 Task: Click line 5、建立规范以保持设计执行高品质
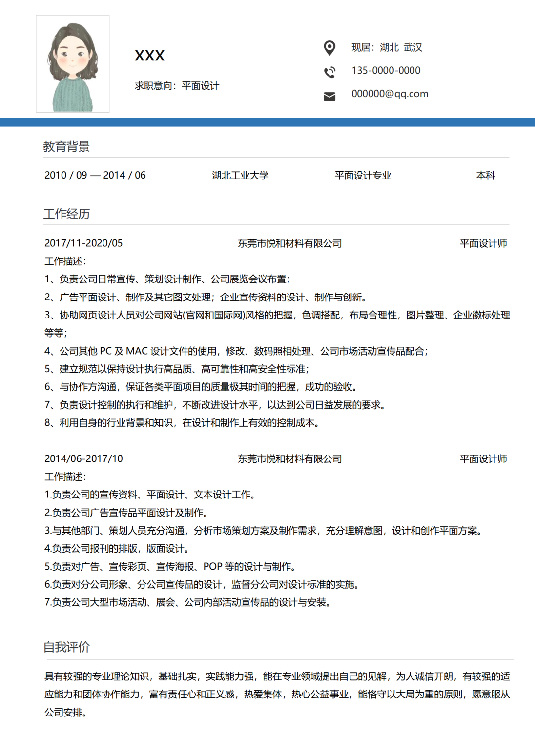[177, 369]
